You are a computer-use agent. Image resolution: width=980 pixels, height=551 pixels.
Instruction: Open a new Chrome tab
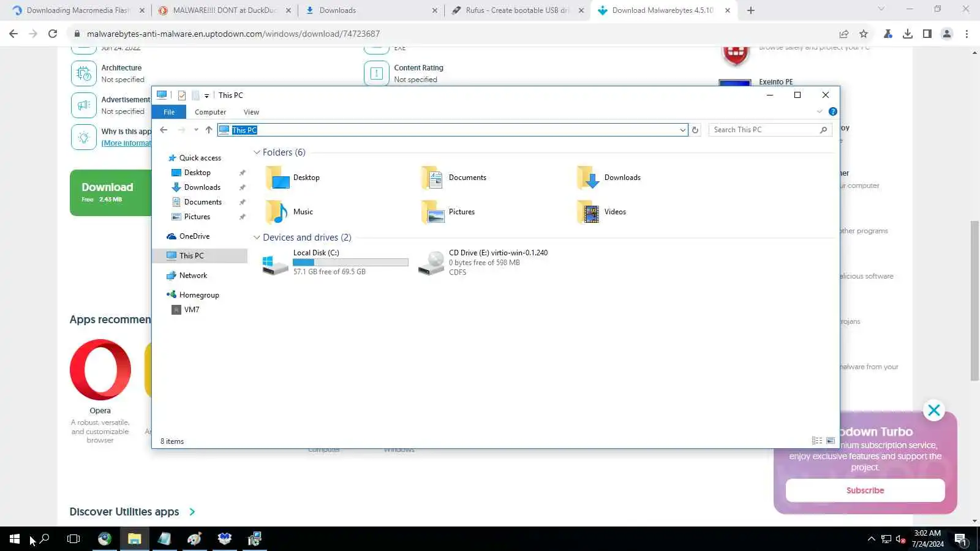(x=751, y=10)
